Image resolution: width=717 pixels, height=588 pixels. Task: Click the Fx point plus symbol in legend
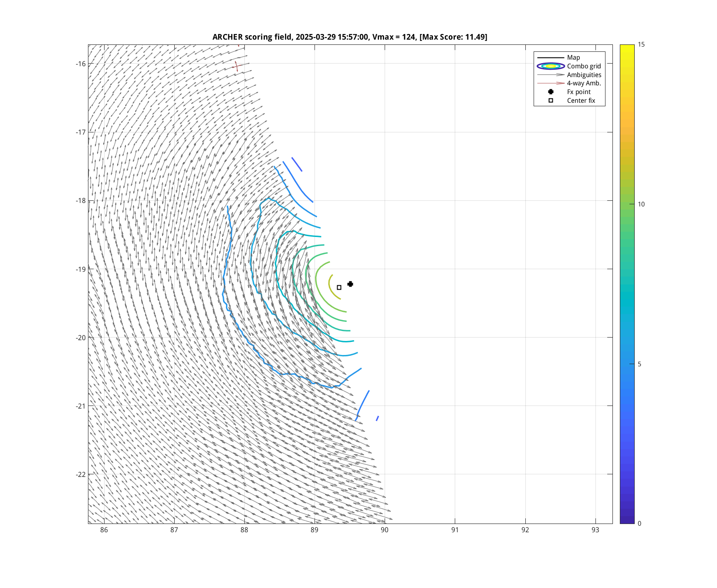[x=551, y=92]
